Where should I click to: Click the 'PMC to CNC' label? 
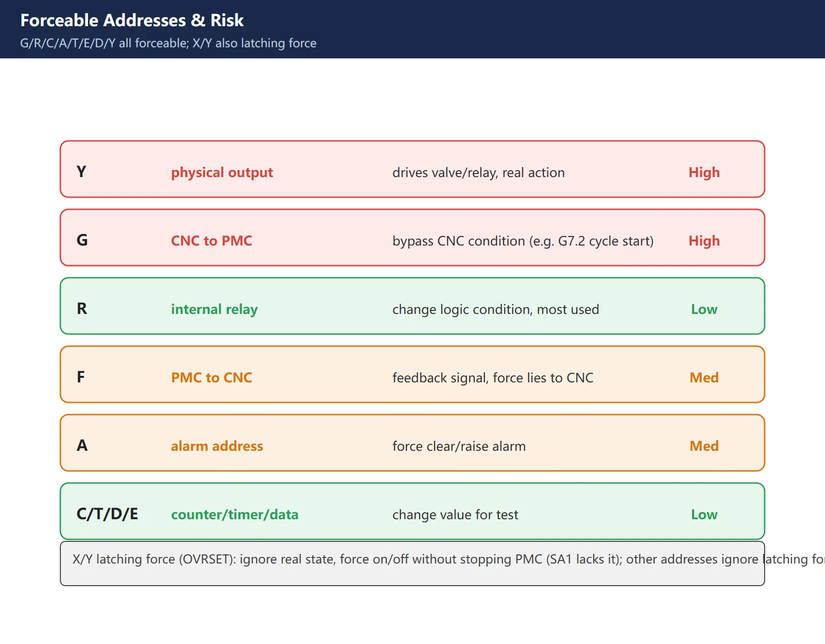coord(211,377)
